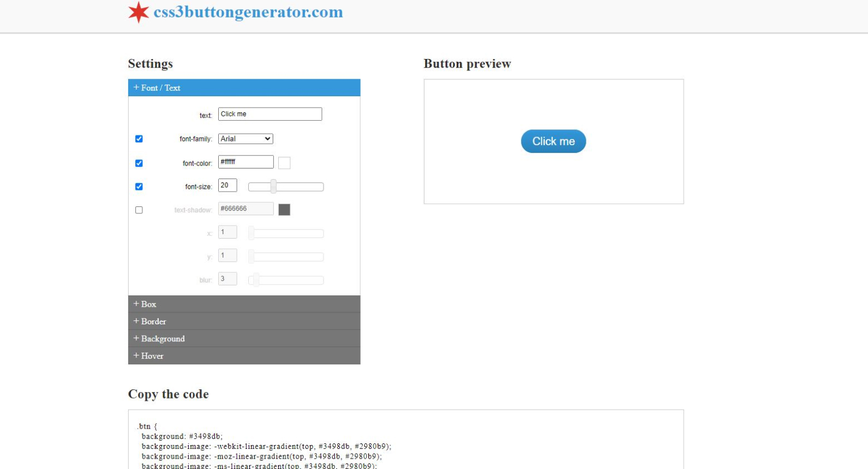Uncheck the font-size checkbox
Image resolution: width=868 pixels, height=469 pixels.
[139, 187]
